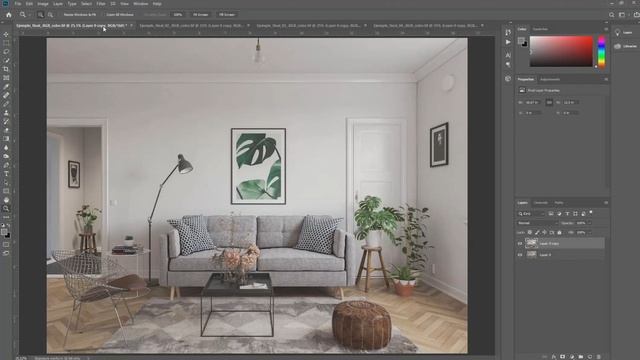Delete layer with trash icon
Viewport: 640px width, 360px height.
(x=599, y=357)
